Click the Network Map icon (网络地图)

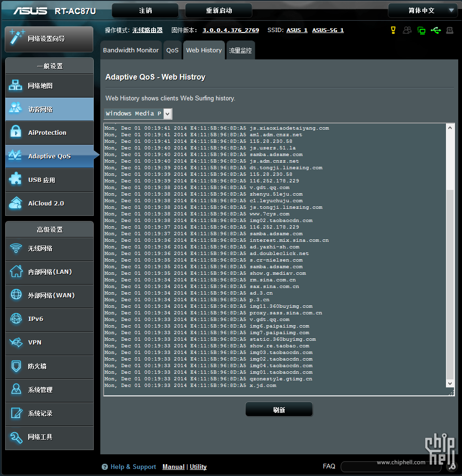(16, 85)
